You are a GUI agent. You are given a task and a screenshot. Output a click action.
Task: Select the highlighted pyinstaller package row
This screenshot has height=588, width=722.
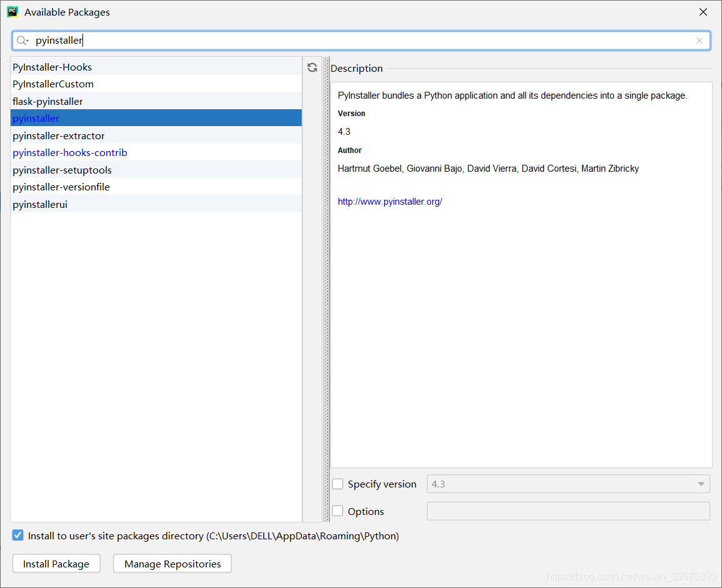click(156, 118)
